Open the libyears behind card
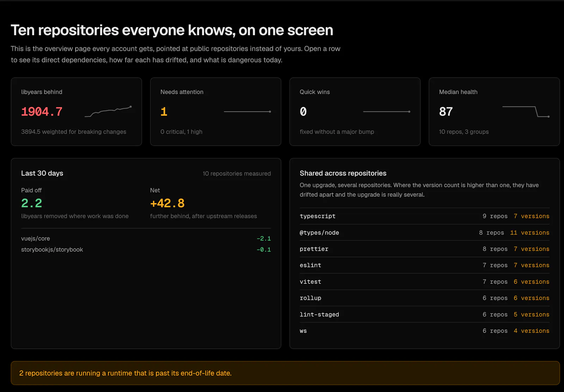Viewport: 564px width, 392px height. [x=76, y=112]
